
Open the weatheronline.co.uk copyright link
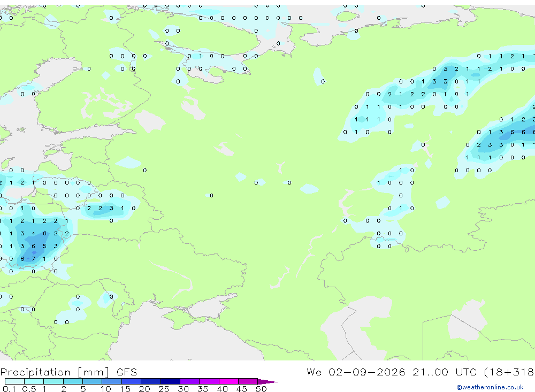(490, 387)
